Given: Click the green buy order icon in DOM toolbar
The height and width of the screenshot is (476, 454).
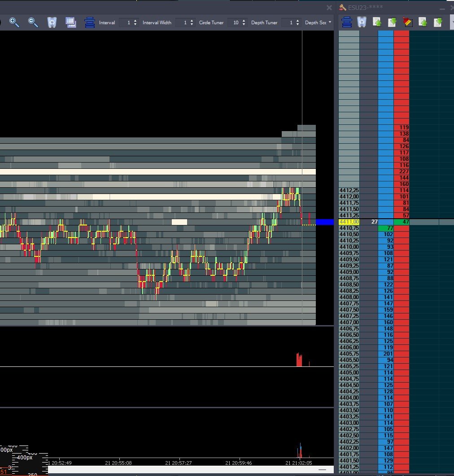Looking at the screenshot, I should [377, 22].
